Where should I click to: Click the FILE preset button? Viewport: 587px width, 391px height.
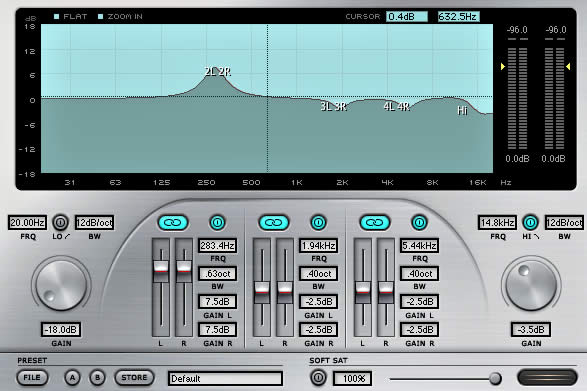pyautogui.click(x=32, y=378)
